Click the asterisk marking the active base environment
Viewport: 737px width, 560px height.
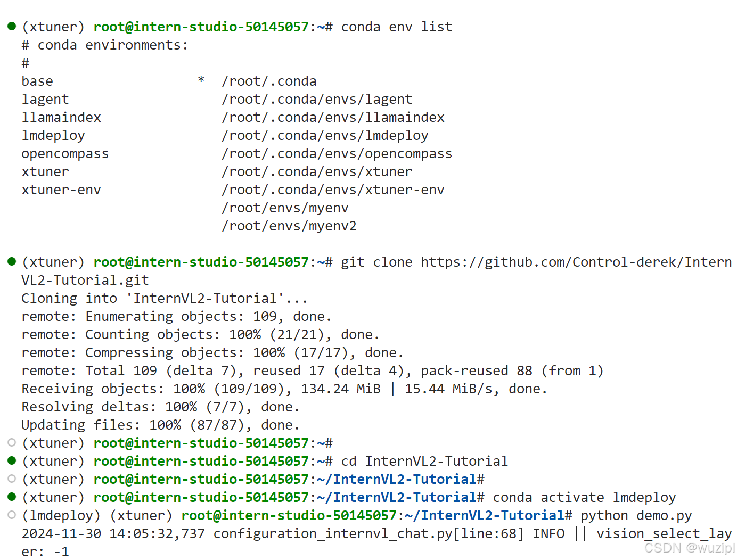pos(201,80)
